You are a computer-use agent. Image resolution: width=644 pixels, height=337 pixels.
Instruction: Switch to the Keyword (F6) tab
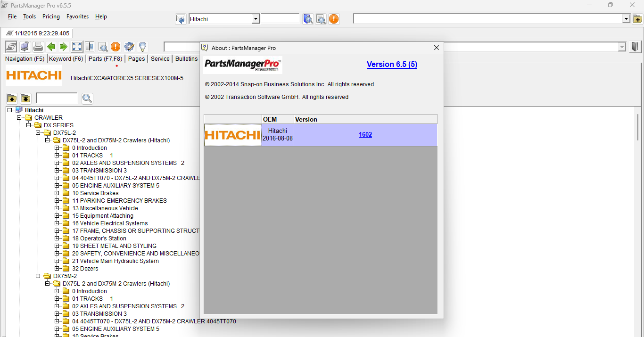[x=66, y=59]
